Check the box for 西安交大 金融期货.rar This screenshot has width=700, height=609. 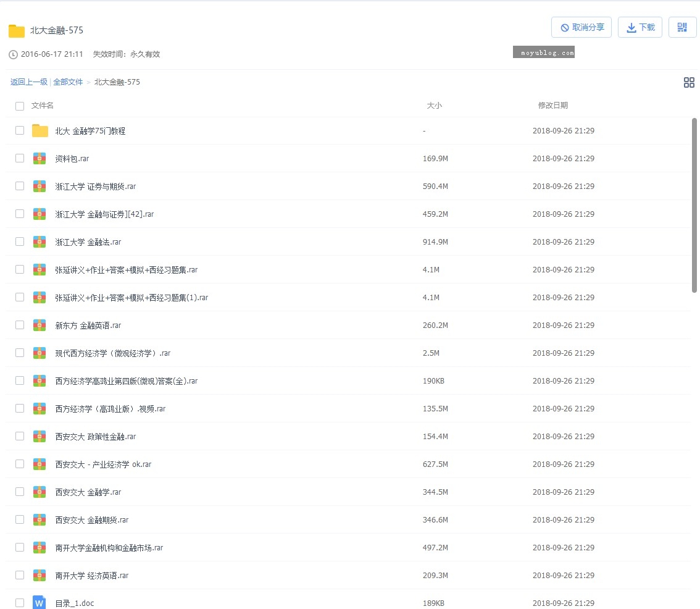tap(20, 519)
